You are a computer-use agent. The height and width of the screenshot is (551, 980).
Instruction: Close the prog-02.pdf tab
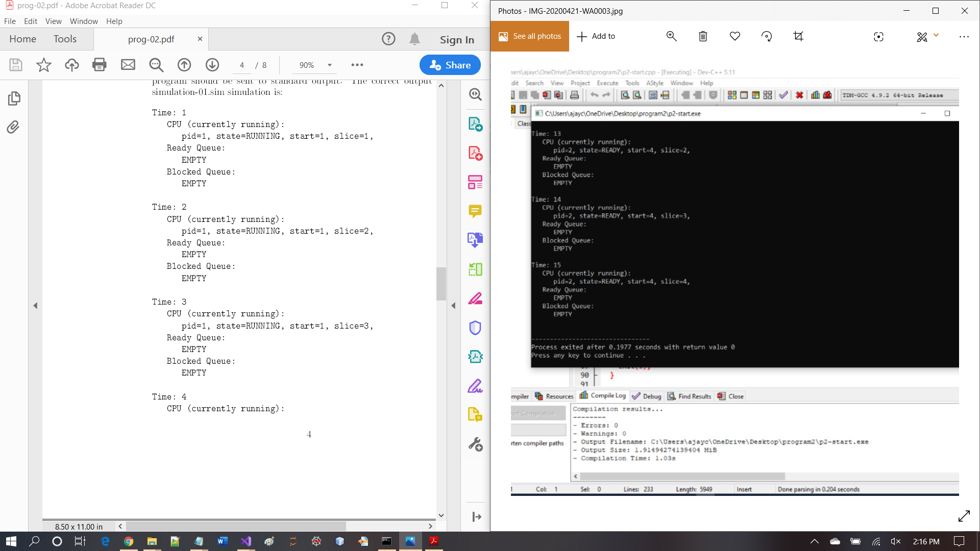200,39
